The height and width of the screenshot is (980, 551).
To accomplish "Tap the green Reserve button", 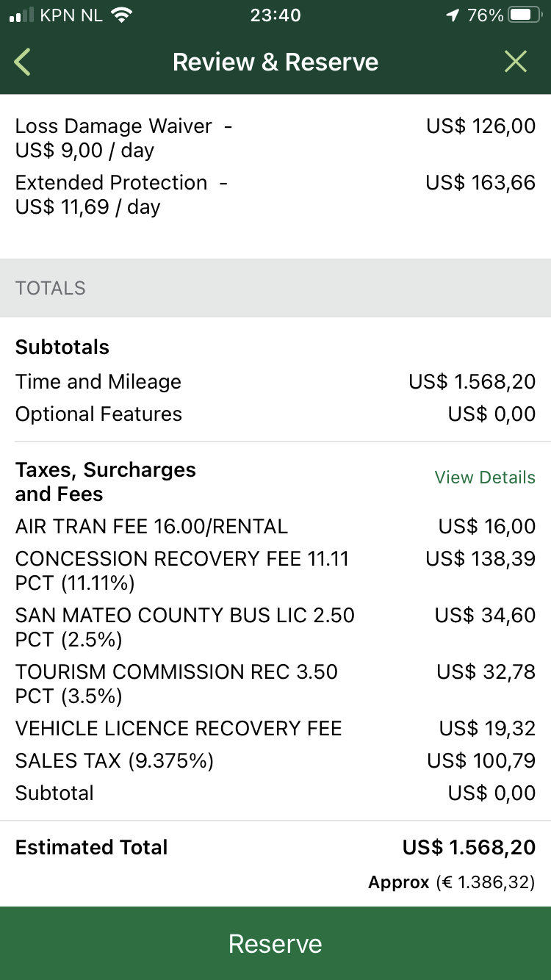I will (275, 943).
